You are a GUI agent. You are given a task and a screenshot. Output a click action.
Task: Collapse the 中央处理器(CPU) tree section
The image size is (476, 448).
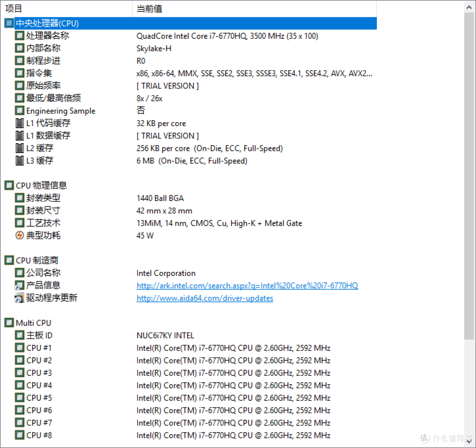coord(8,23)
